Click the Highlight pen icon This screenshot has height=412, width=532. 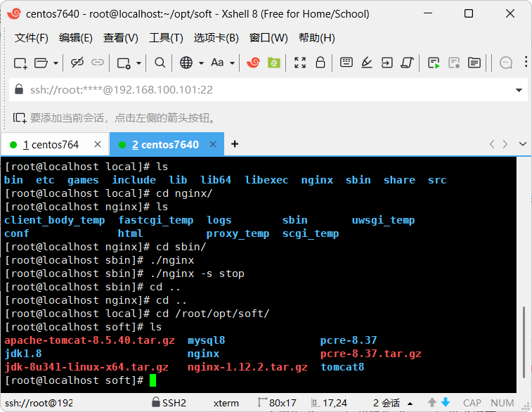coord(366,63)
